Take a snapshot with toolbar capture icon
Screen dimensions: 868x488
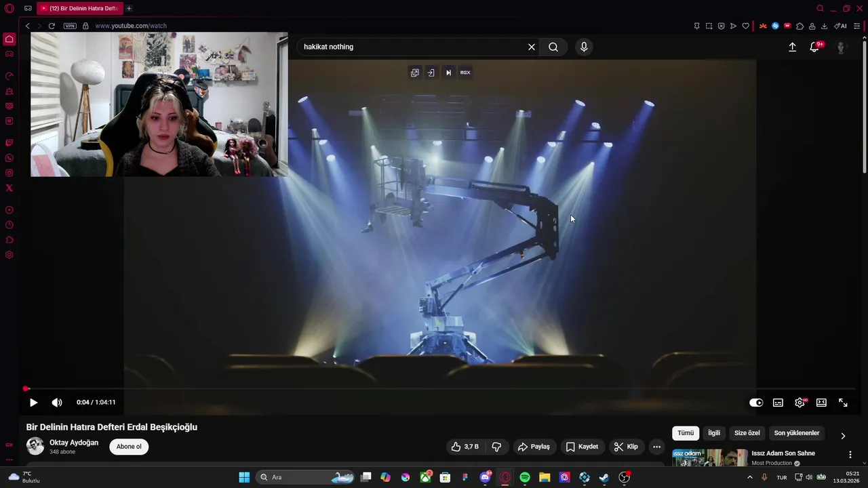click(x=709, y=26)
